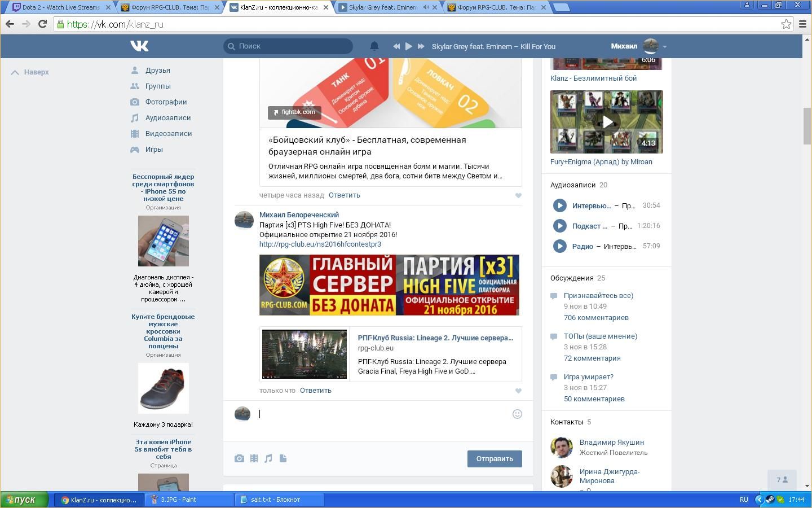This screenshot has width=812, height=508.
Task: Open the Klanz - Безлимитный бой video link
Action: 593,78
